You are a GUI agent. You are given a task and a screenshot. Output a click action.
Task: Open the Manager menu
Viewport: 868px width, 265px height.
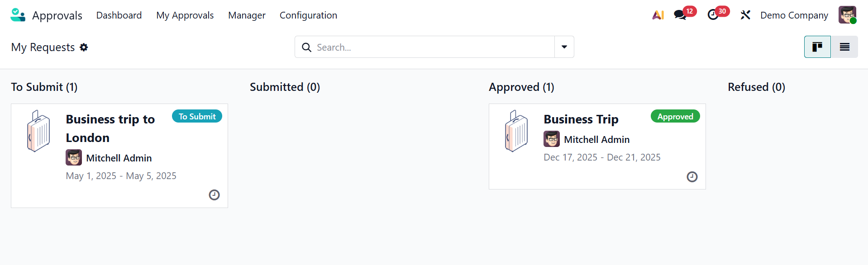(x=247, y=15)
